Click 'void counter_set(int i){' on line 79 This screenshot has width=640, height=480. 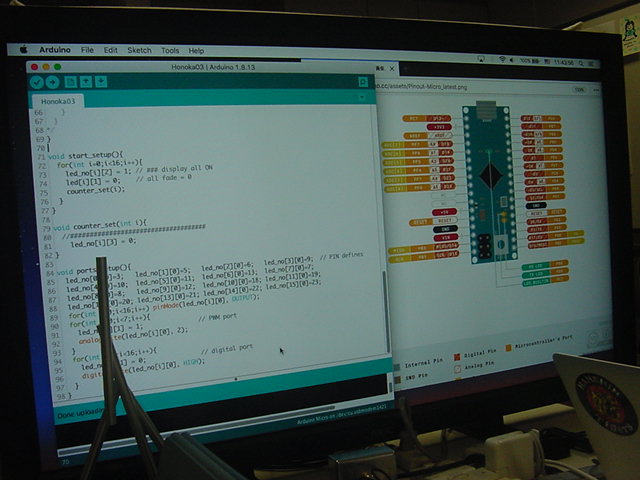pyautogui.click(x=100, y=224)
